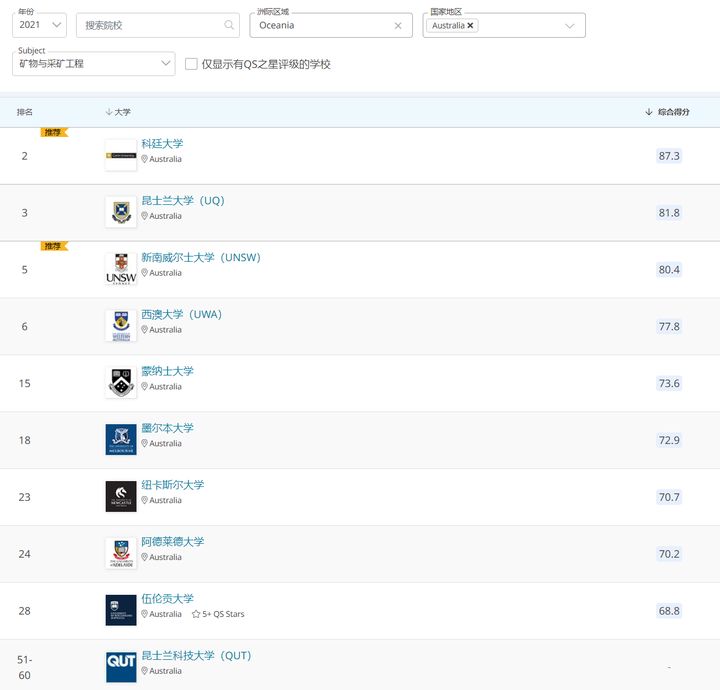The image size is (720, 690).
Task: Click the Monash University shield logo
Action: [x=121, y=383]
